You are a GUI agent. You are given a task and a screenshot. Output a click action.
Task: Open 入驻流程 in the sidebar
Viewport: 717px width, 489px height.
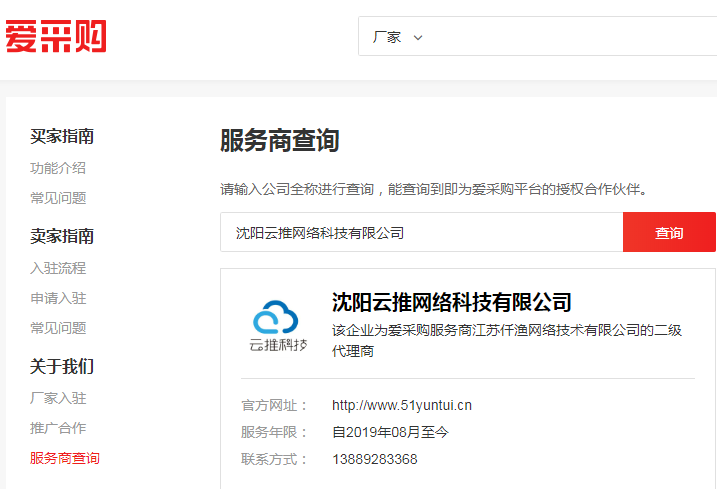click(x=58, y=268)
